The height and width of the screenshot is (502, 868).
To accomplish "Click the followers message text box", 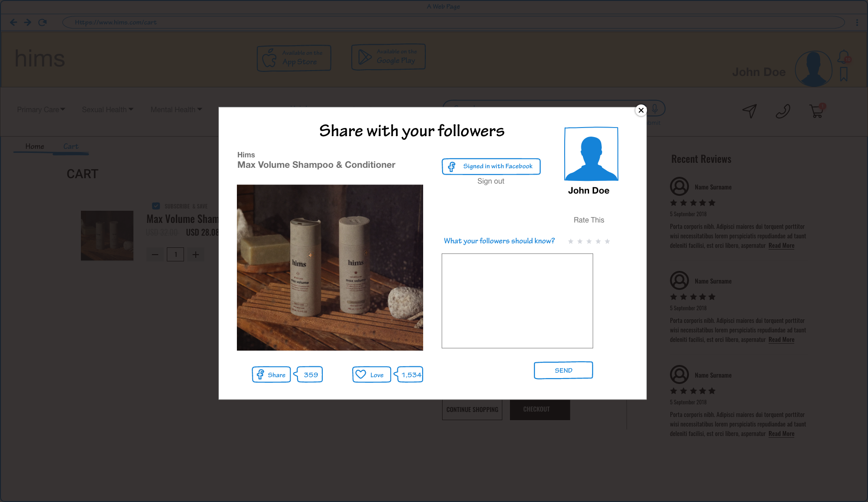I will tap(517, 301).
